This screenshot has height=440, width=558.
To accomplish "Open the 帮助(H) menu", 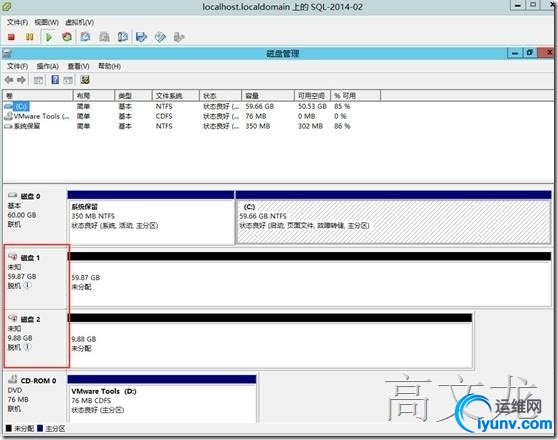I will point(110,66).
